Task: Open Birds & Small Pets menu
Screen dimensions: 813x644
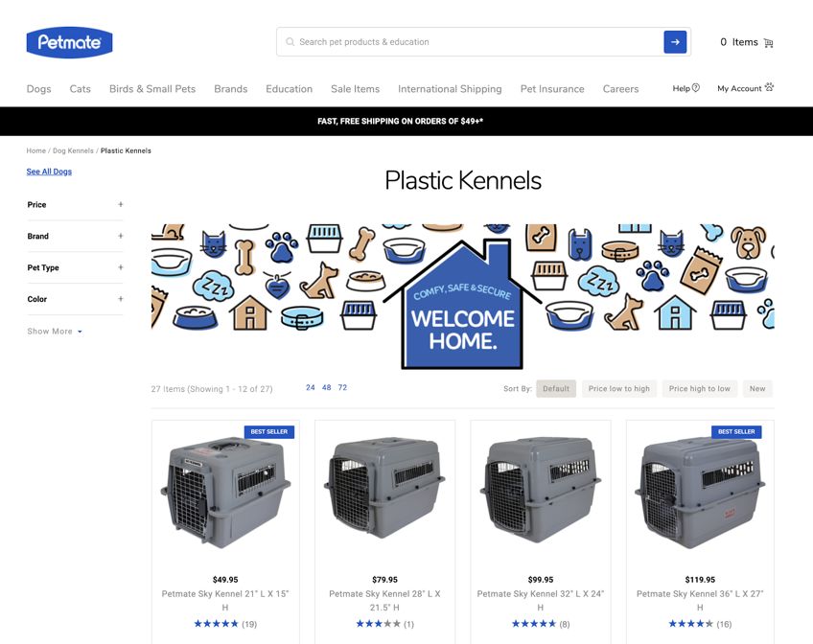Action: coord(152,88)
